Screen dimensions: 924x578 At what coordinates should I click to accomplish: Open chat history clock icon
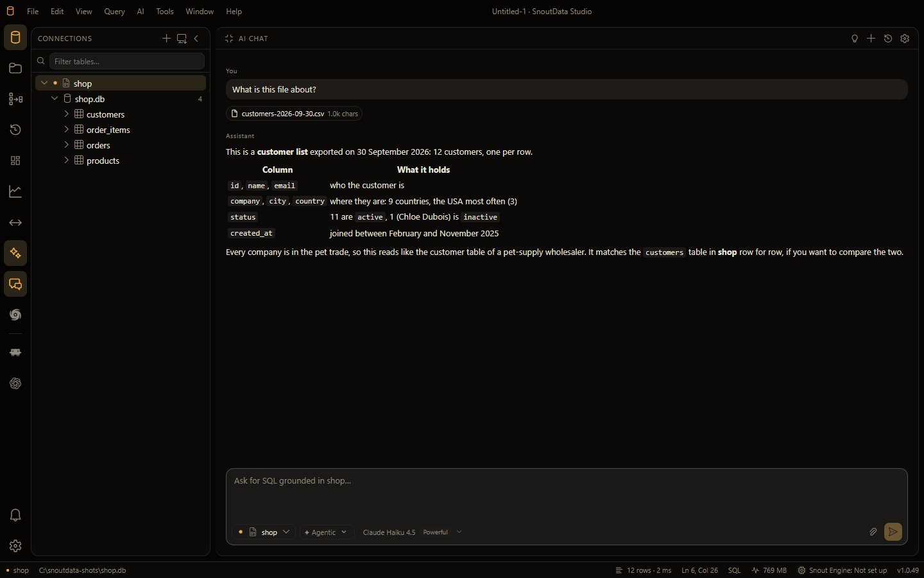888,39
